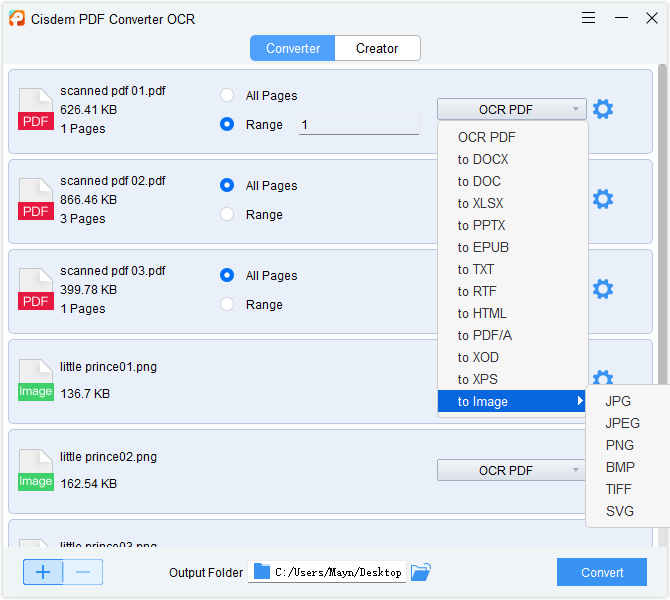This screenshot has width=670, height=600.
Task: Click the 162.54 KB file size text
Action: [88, 483]
